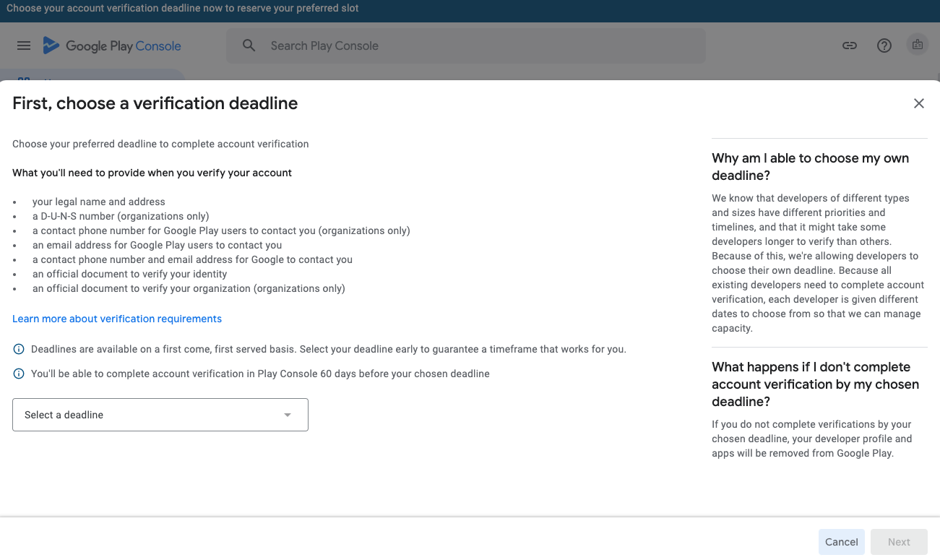Image resolution: width=940 pixels, height=560 pixels.
Task: Open the account avatar icon
Action: (x=917, y=45)
